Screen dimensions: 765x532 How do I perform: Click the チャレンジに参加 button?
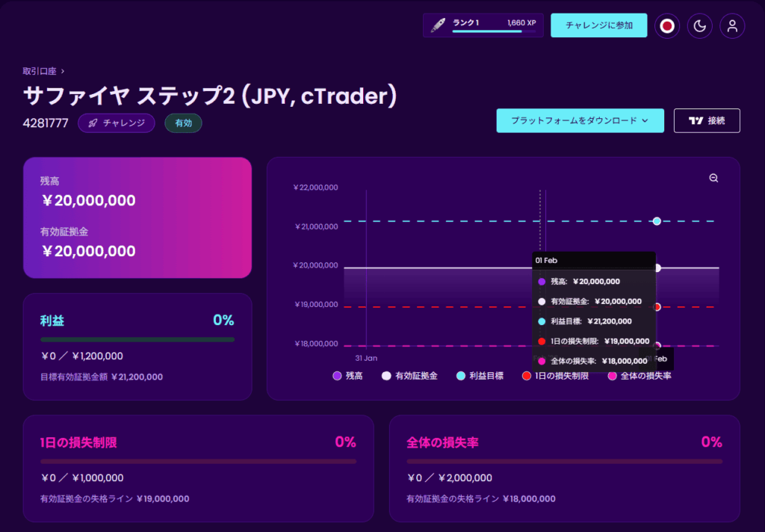point(598,25)
